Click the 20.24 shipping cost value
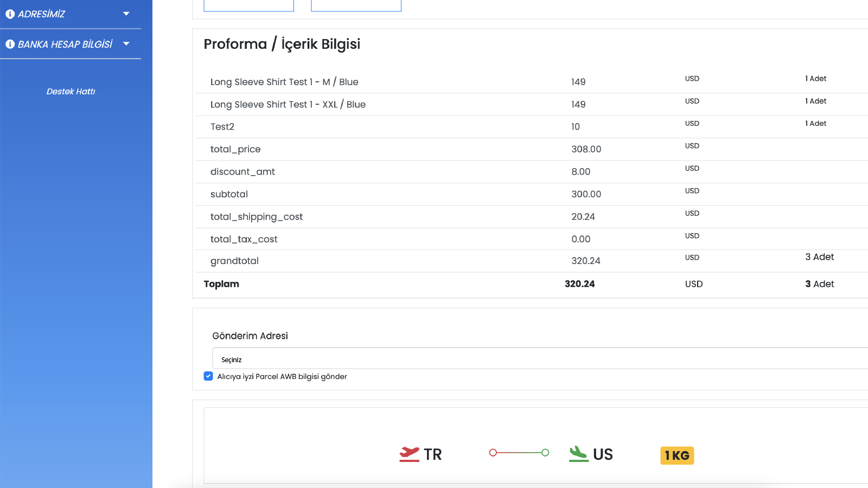The height and width of the screenshot is (488, 868). click(583, 217)
